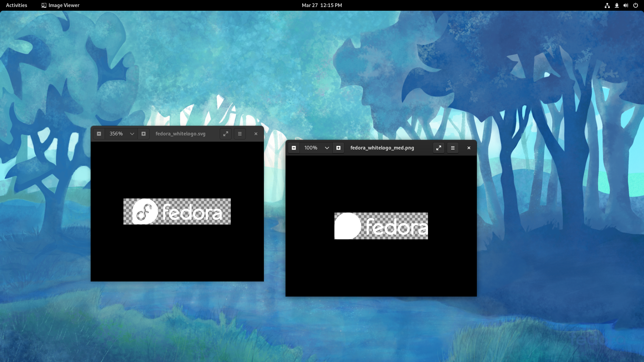Click the fedora_whitelogo.svg title text
The width and height of the screenshot is (644, 362).
[x=180, y=134]
